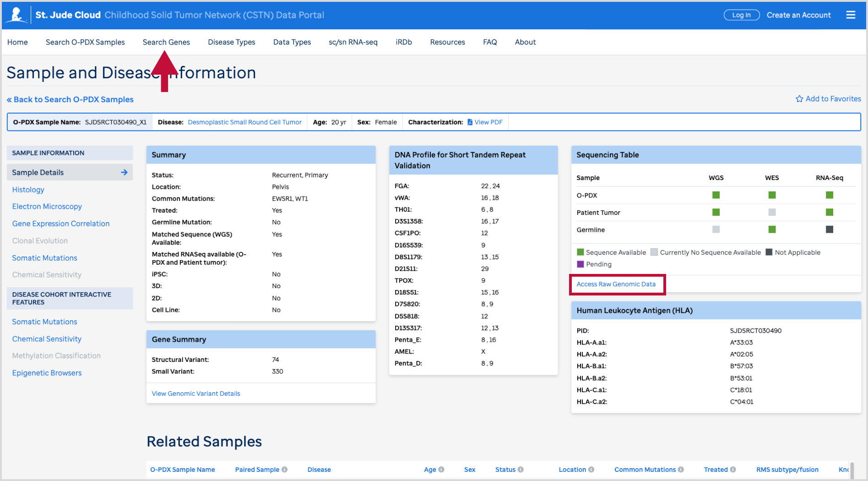Click O-PDX WGS green availability square
This screenshot has height=481, width=868.
[x=716, y=195]
